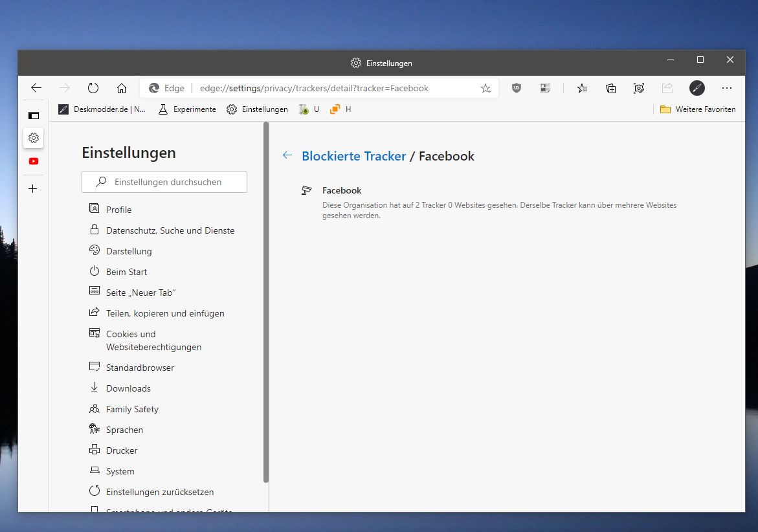Return to Blockierte Tracker with back arrow

tap(287, 155)
